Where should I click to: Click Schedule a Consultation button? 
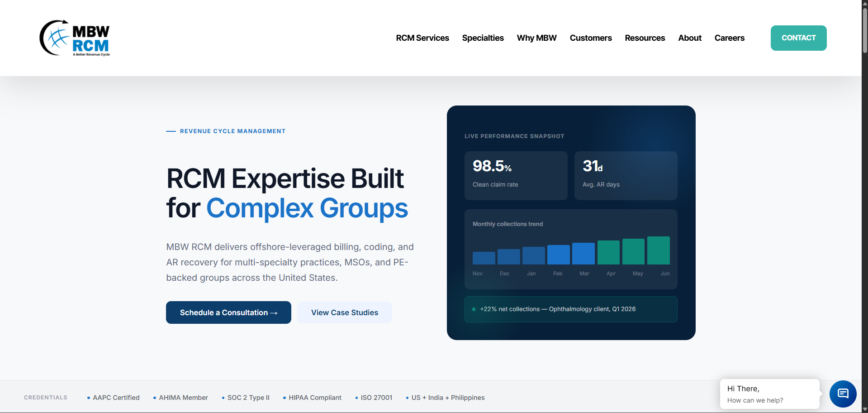[228, 312]
